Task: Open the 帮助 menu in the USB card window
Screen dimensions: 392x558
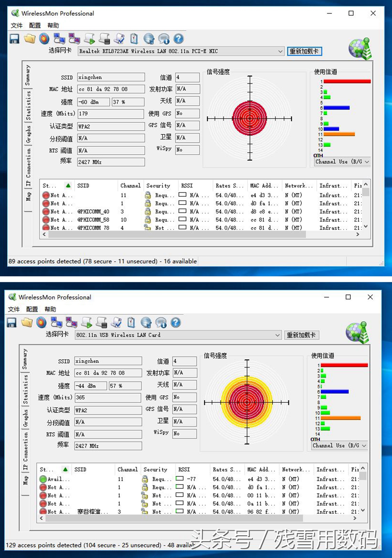Action: pyautogui.click(x=51, y=309)
